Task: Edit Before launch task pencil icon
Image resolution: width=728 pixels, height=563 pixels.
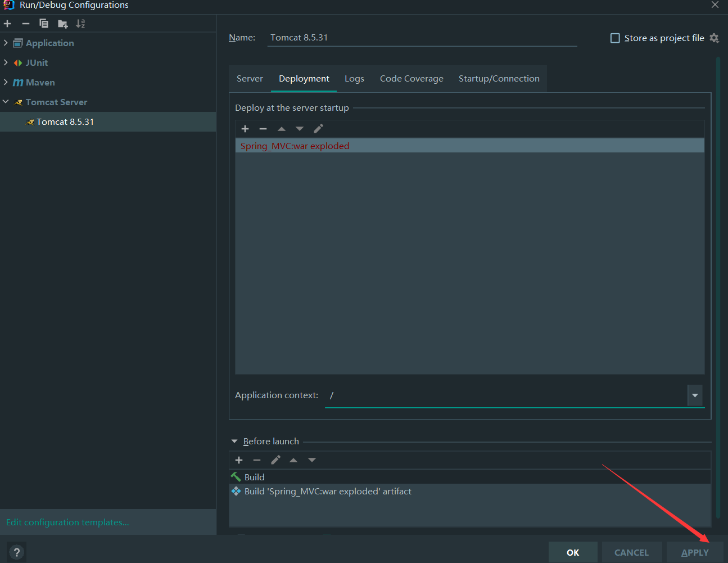Action: (275, 460)
